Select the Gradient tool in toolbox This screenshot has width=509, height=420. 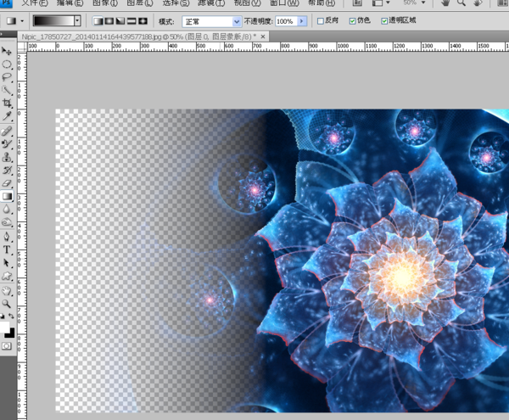(7, 196)
